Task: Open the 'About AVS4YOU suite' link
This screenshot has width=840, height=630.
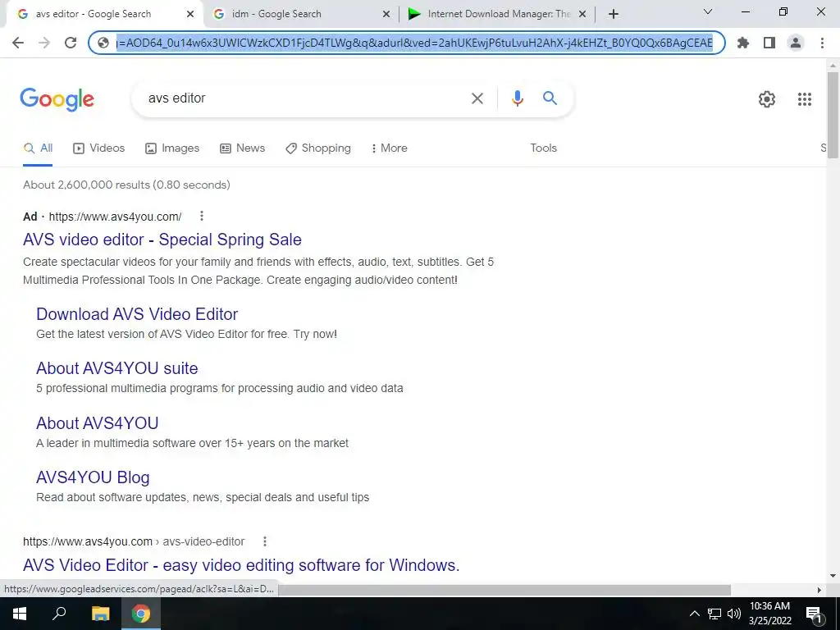Action: pos(116,368)
